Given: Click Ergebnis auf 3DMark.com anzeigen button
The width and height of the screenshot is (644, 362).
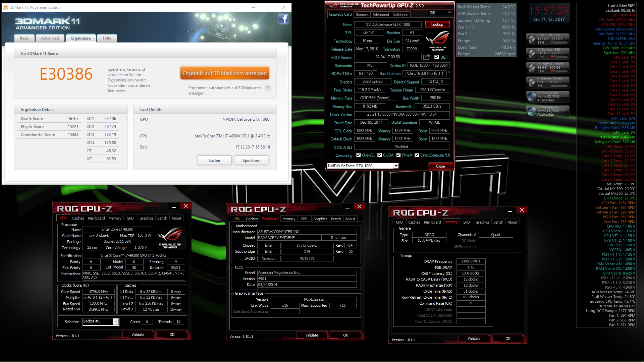Looking at the screenshot, I should coord(225,73).
